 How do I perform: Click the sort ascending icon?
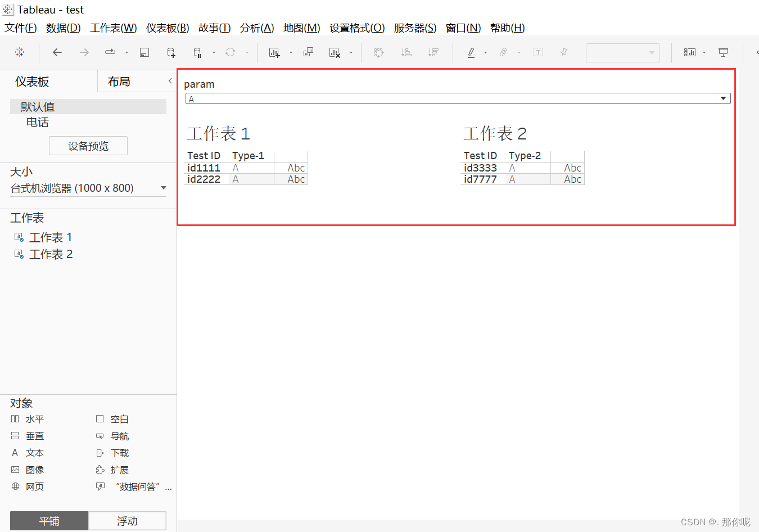406,52
